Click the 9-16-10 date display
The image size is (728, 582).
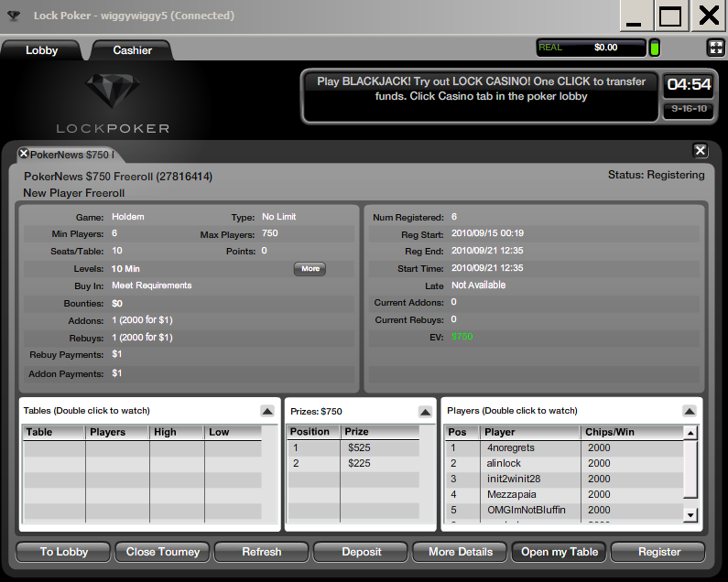[x=689, y=109]
